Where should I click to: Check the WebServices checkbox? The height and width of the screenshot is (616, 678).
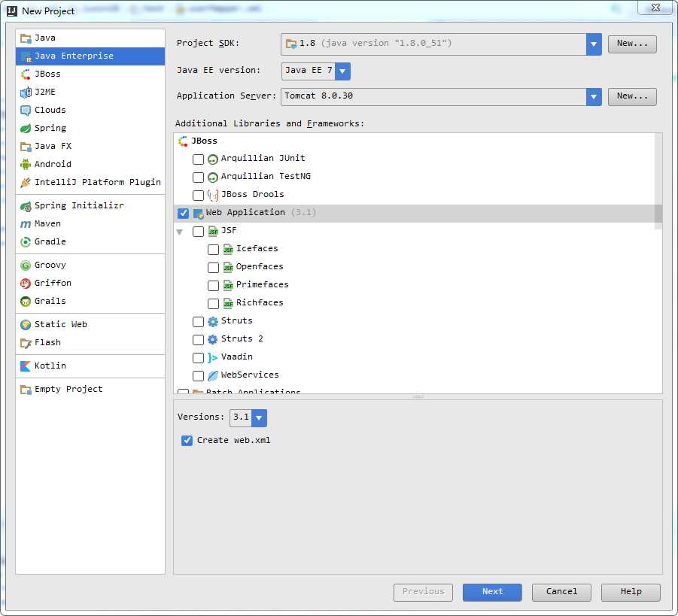click(198, 375)
